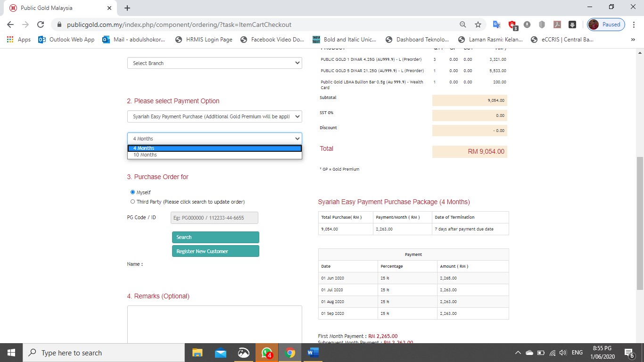This screenshot has width=644, height=362.
Task: Open eCCRIS Central Ba... bookmark
Action: click(x=562, y=40)
